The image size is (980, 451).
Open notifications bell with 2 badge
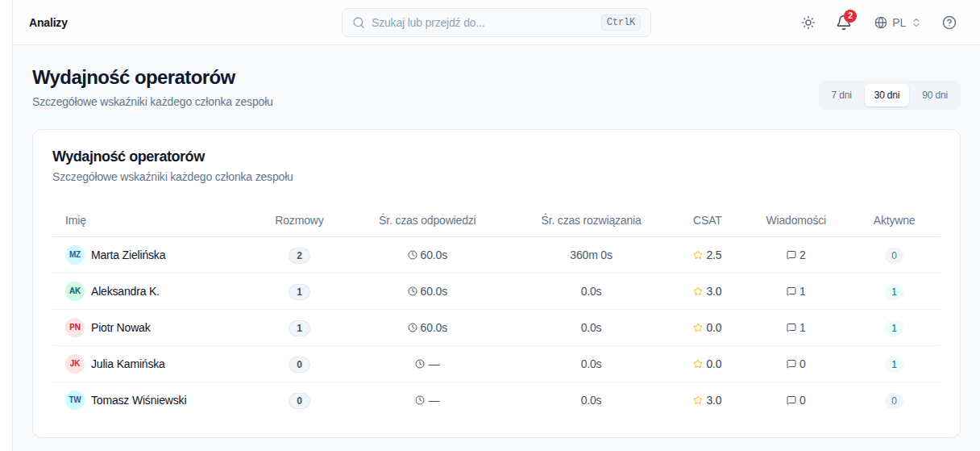844,23
